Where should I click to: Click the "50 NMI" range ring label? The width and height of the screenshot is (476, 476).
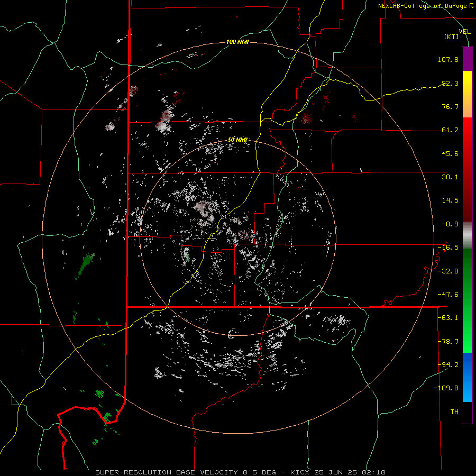[x=237, y=140]
